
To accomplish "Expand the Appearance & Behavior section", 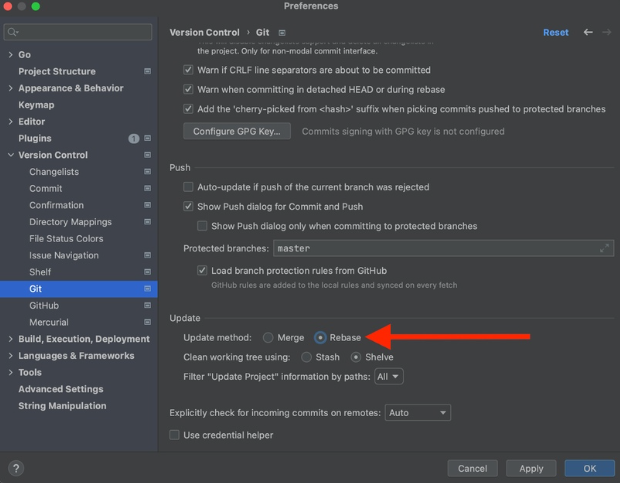I will pos(10,88).
